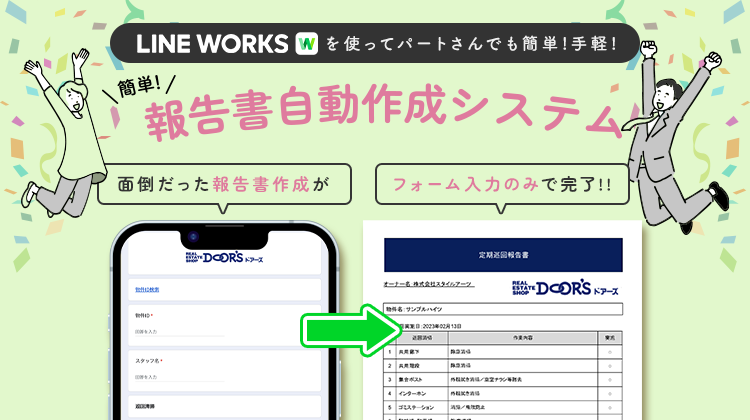Click the done mark in row 5 of report

[610, 408]
